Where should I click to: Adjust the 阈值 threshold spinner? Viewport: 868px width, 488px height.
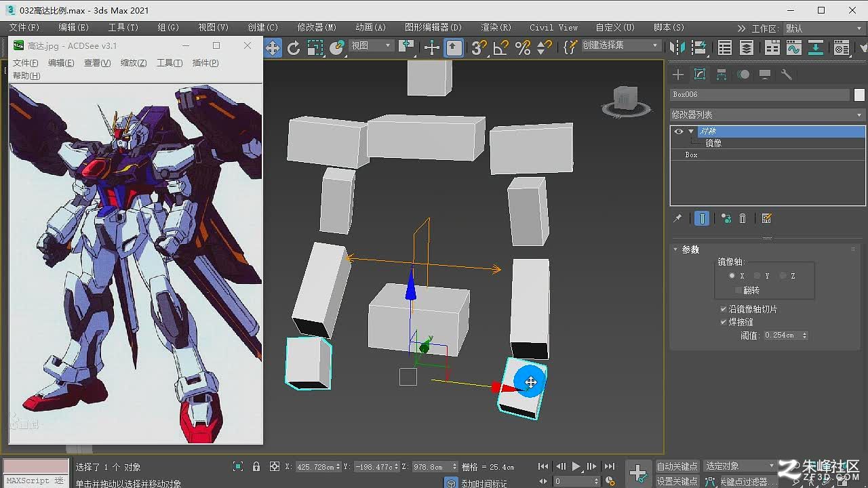click(805, 335)
